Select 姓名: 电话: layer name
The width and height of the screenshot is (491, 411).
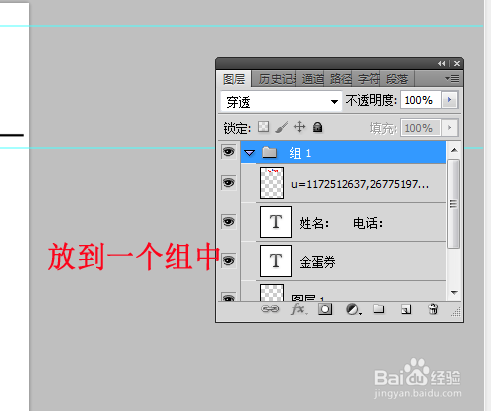[x=341, y=223]
